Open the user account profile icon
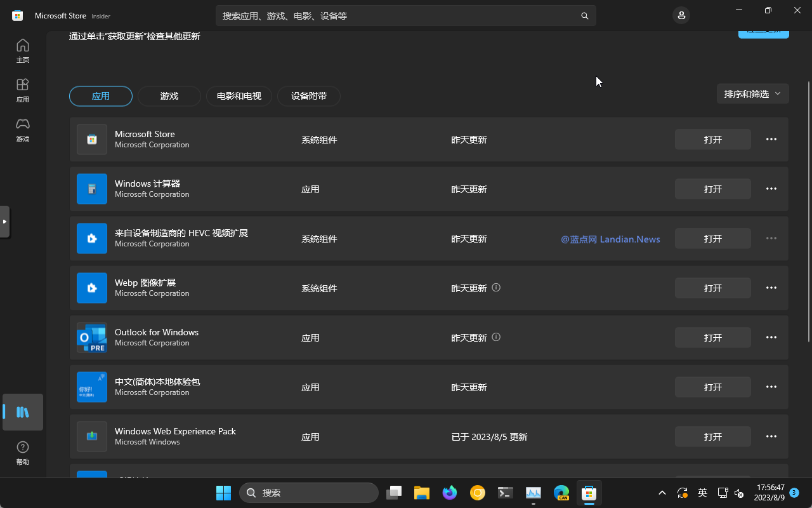 pos(681,15)
